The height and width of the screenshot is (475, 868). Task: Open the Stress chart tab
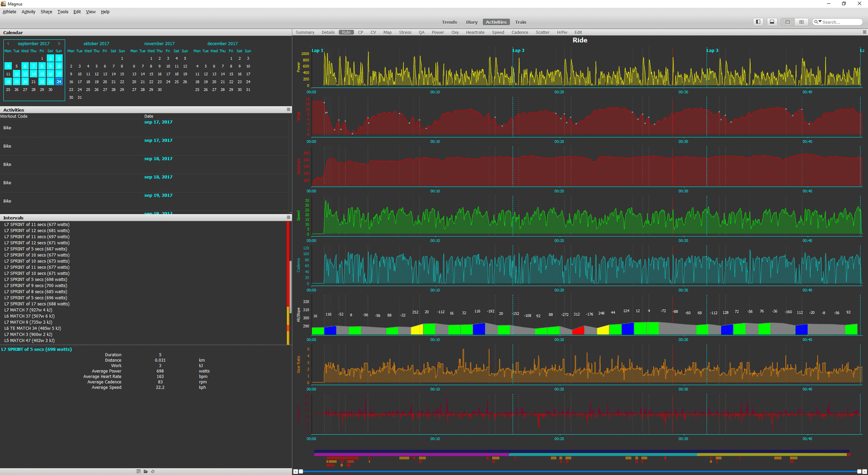(x=405, y=33)
